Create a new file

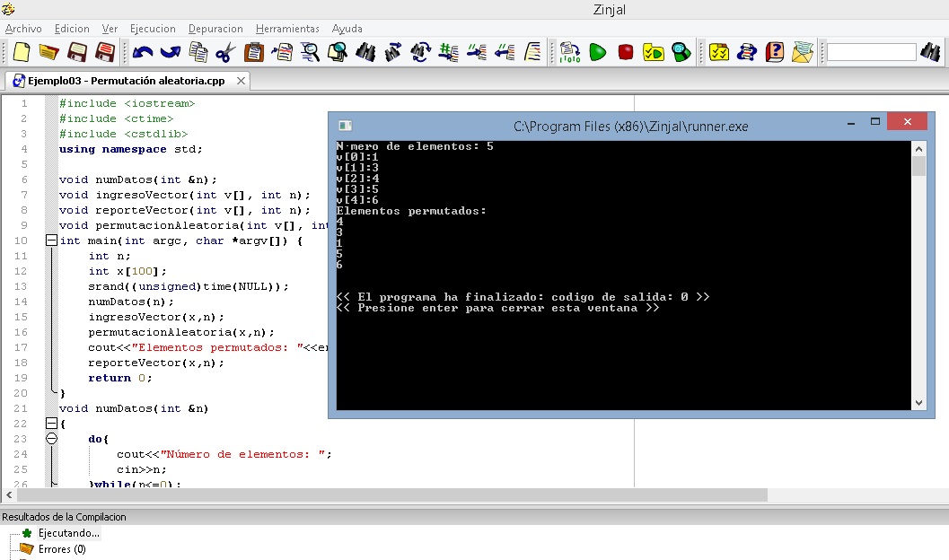[x=21, y=52]
